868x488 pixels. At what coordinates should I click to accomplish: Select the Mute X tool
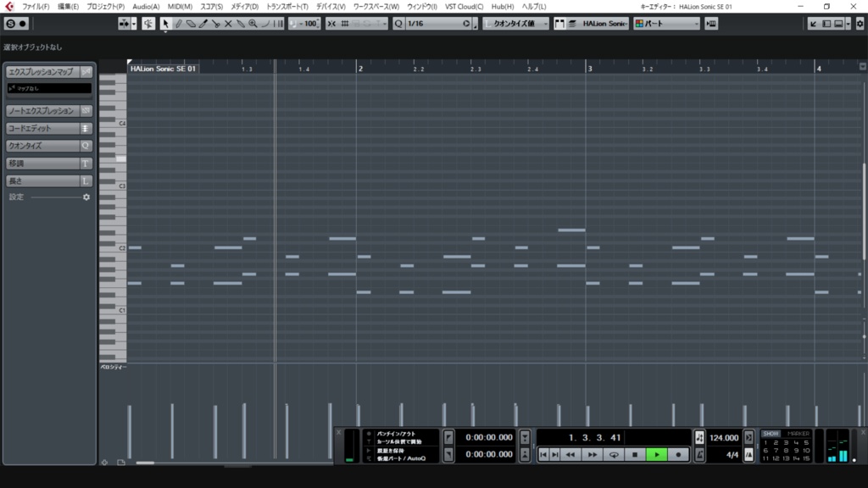coord(227,24)
